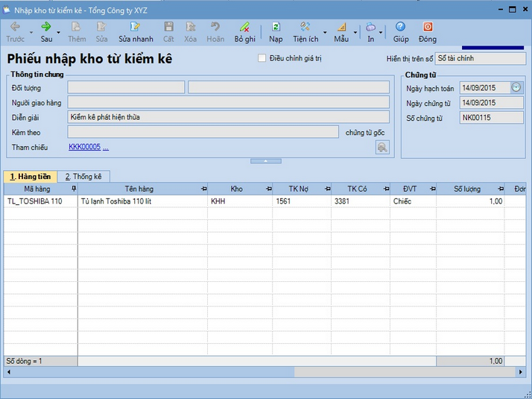532x399 pixels.
Task: Click the Người giao hàng field
Action: point(228,102)
